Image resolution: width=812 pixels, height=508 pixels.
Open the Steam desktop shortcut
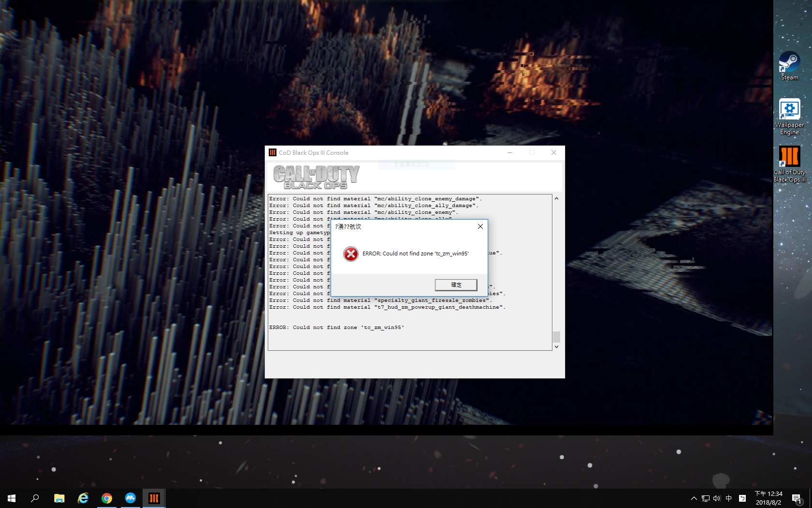[789, 66]
